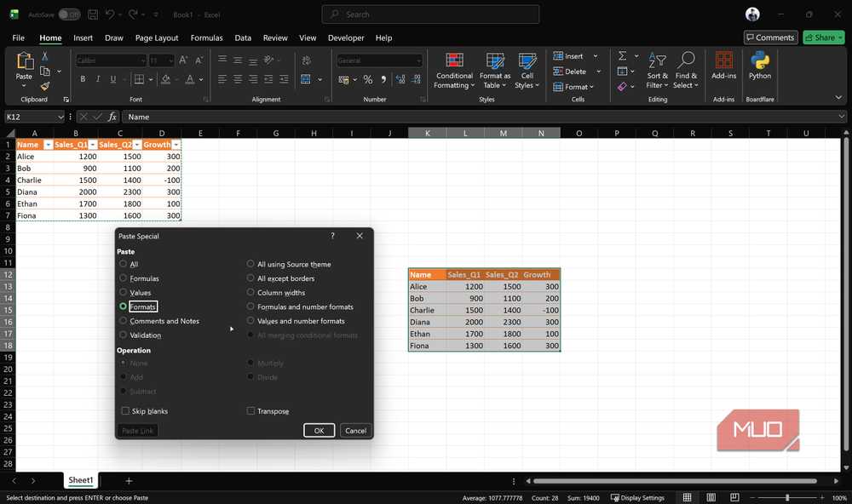Select the Formats radio button
Screen dimensions: 852x504
click(x=124, y=306)
